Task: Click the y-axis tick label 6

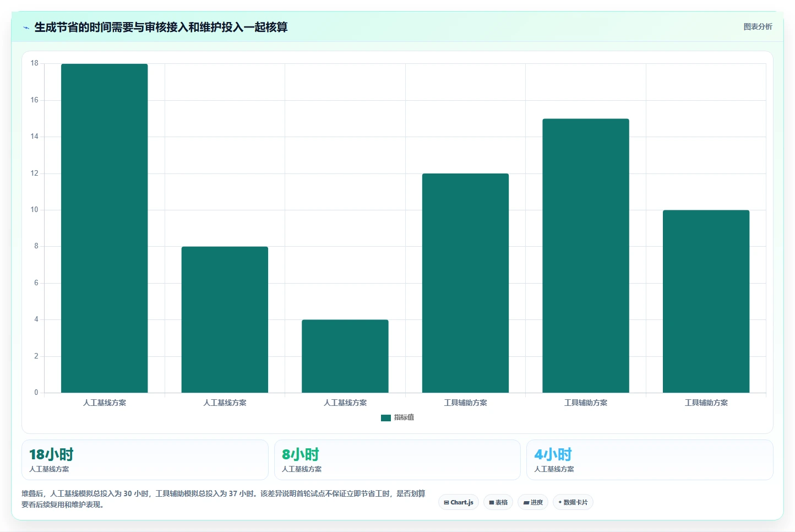Action: click(x=36, y=283)
